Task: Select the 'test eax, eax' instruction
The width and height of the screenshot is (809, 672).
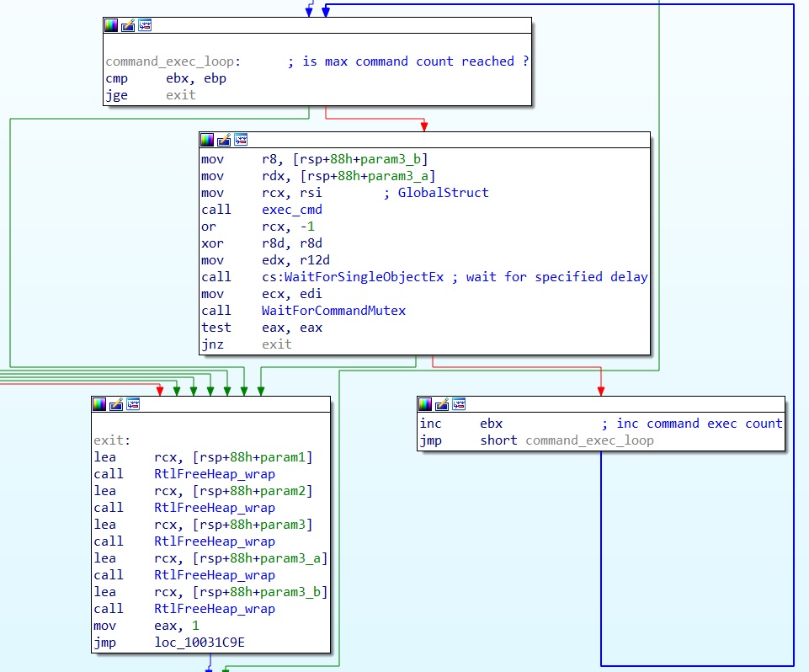Action: pos(262,328)
